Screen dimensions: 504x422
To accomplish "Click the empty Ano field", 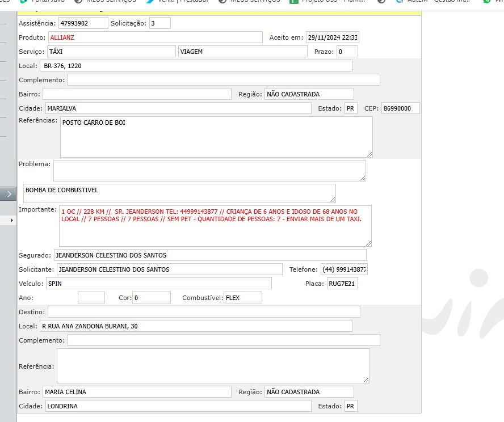I will [91, 297].
